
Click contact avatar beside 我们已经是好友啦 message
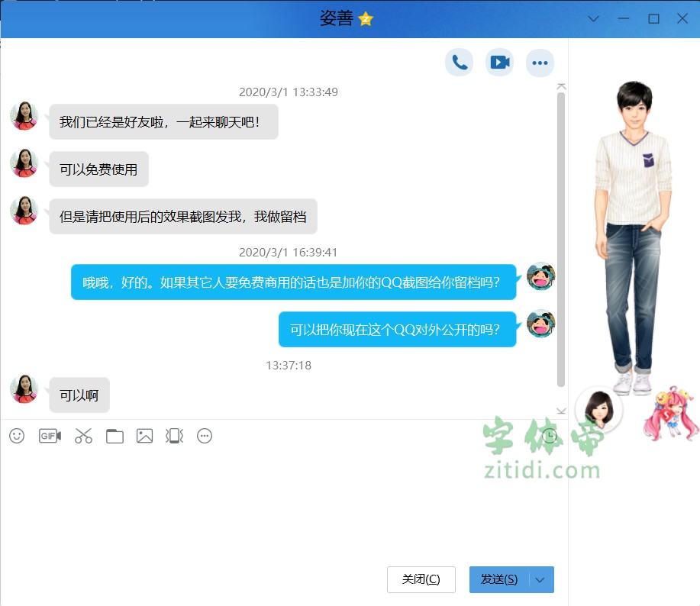tap(24, 116)
